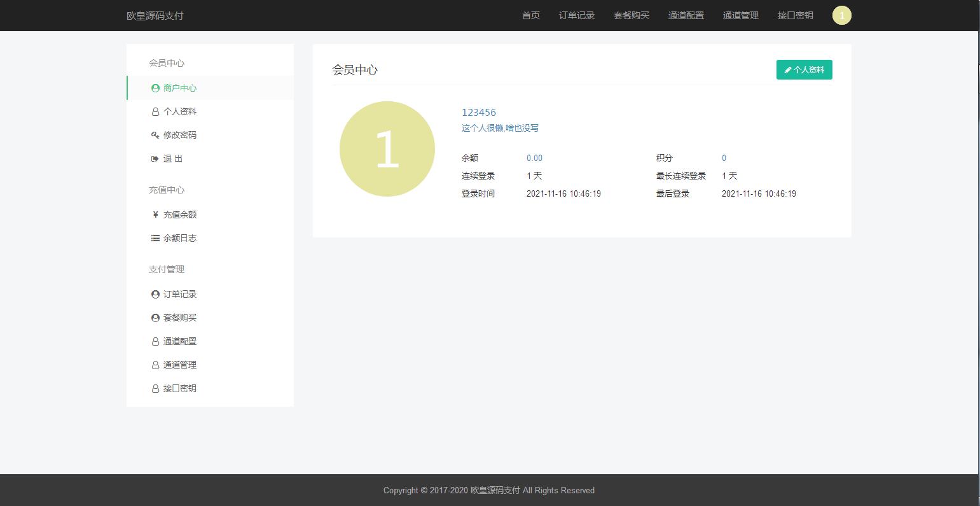Click the 0.00 balance value link
This screenshot has height=506, width=980.
click(534, 158)
